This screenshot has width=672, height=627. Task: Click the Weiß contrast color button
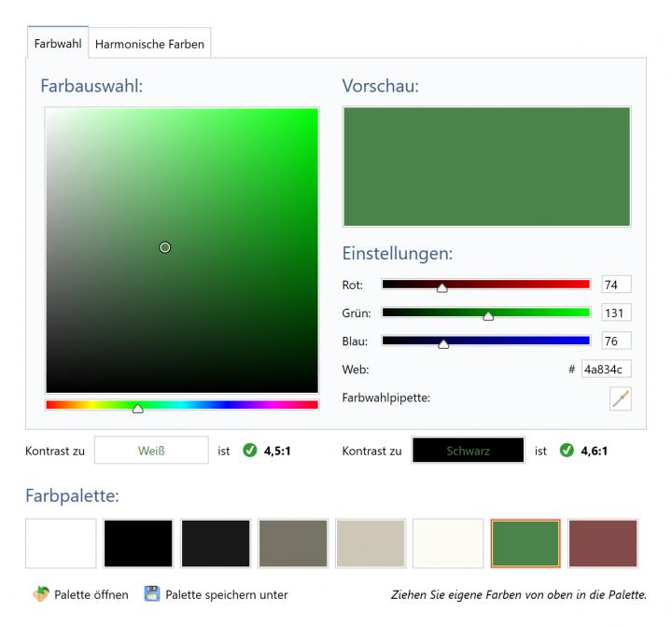pos(151,451)
